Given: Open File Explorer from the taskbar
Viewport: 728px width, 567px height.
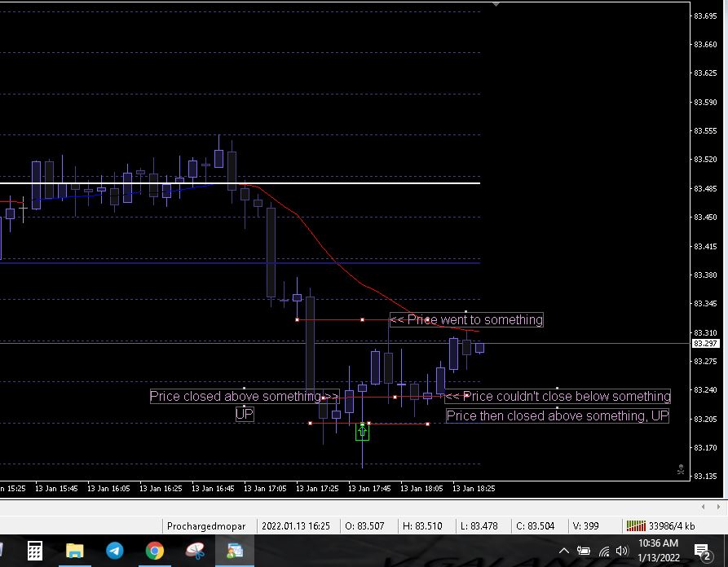Looking at the screenshot, I should click(x=74, y=551).
